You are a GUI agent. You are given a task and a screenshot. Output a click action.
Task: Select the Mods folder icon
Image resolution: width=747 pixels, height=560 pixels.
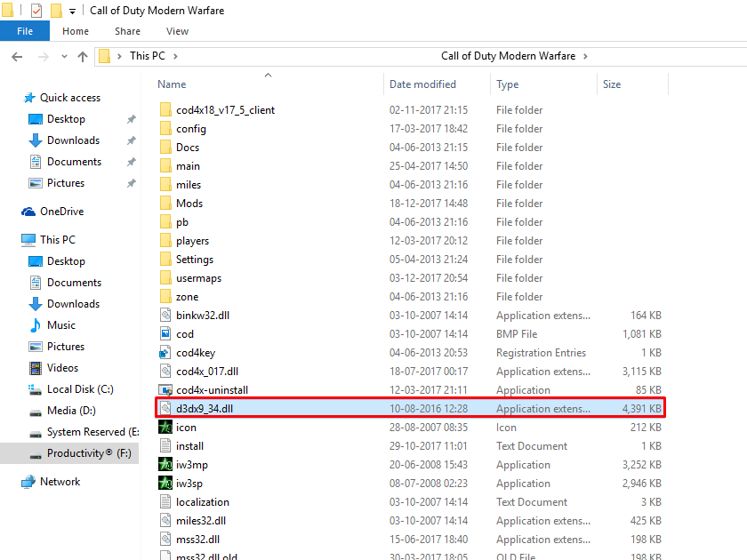click(x=165, y=204)
